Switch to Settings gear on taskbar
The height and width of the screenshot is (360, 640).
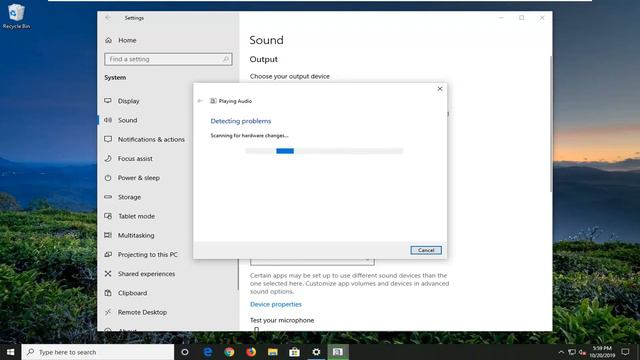pos(316,352)
